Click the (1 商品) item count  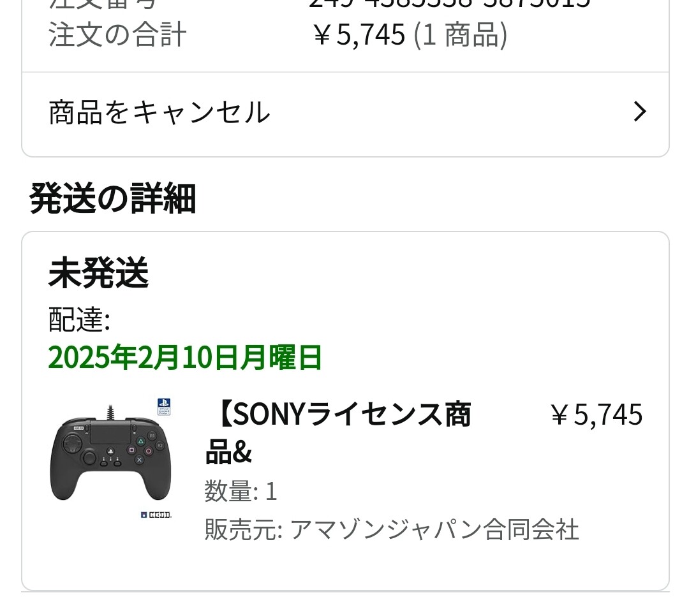coord(461,34)
